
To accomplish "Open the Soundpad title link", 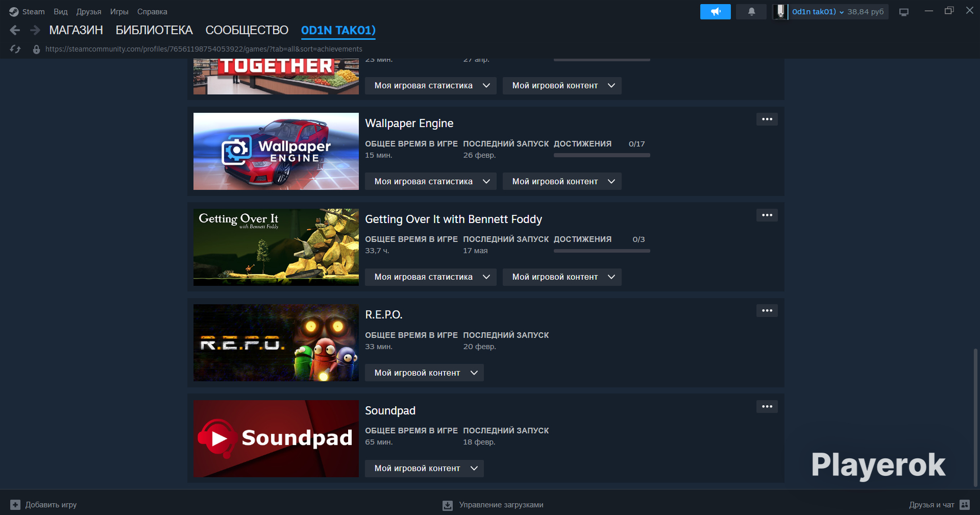I will point(390,410).
